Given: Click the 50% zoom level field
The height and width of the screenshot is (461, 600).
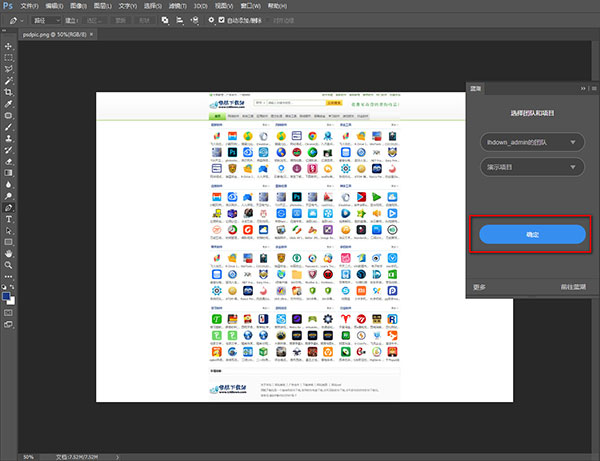Looking at the screenshot, I should tap(29, 457).
